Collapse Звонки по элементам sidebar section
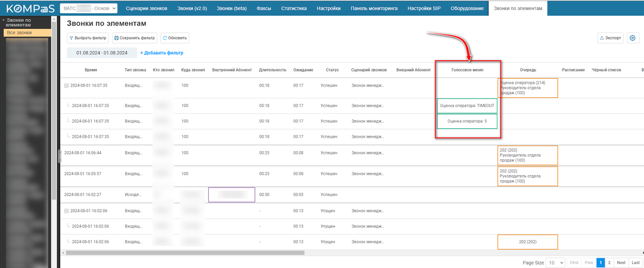Image resolution: width=644 pixels, height=268 pixels. click(4, 20)
